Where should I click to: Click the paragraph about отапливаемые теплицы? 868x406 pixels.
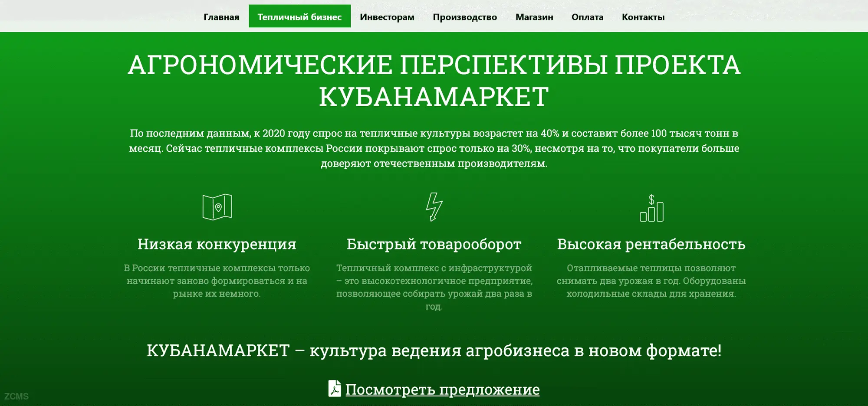(x=651, y=281)
